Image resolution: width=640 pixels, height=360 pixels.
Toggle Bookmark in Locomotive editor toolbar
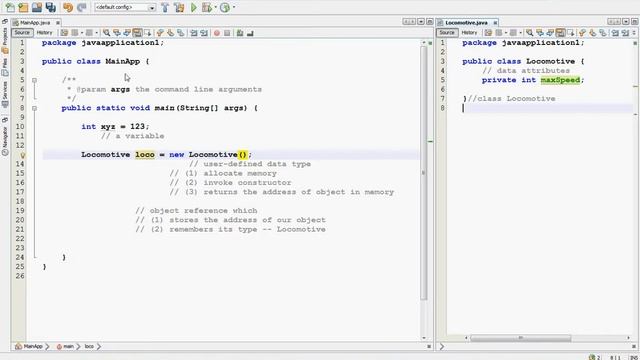(603, 33)
